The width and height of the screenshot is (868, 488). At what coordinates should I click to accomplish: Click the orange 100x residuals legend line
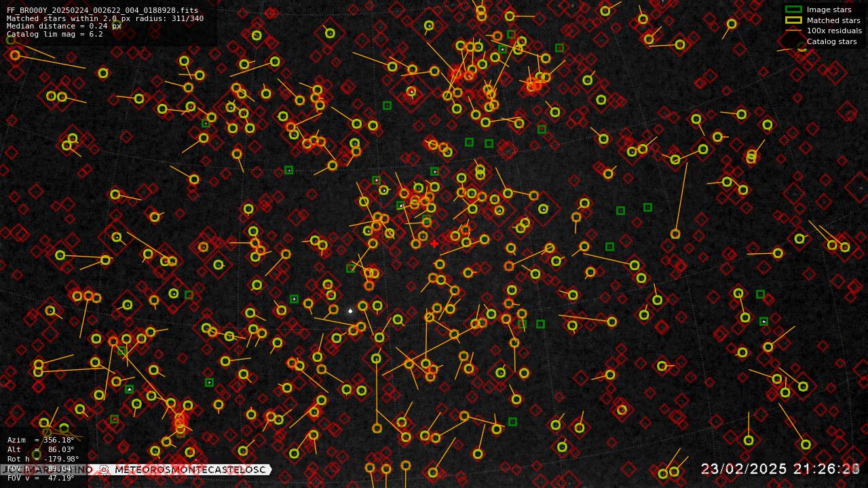(793, 31)
